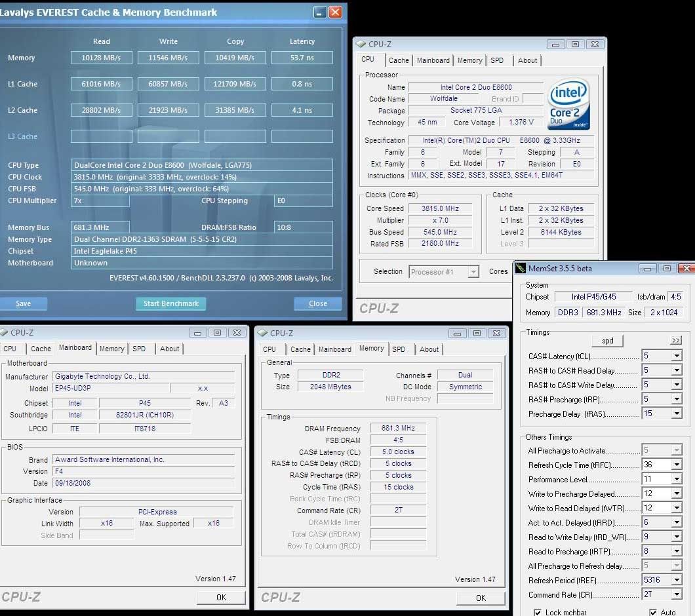The height and width of the screenshot is (616, 695).
Task: Click the Save button in EVEREST
Action: 23,303
